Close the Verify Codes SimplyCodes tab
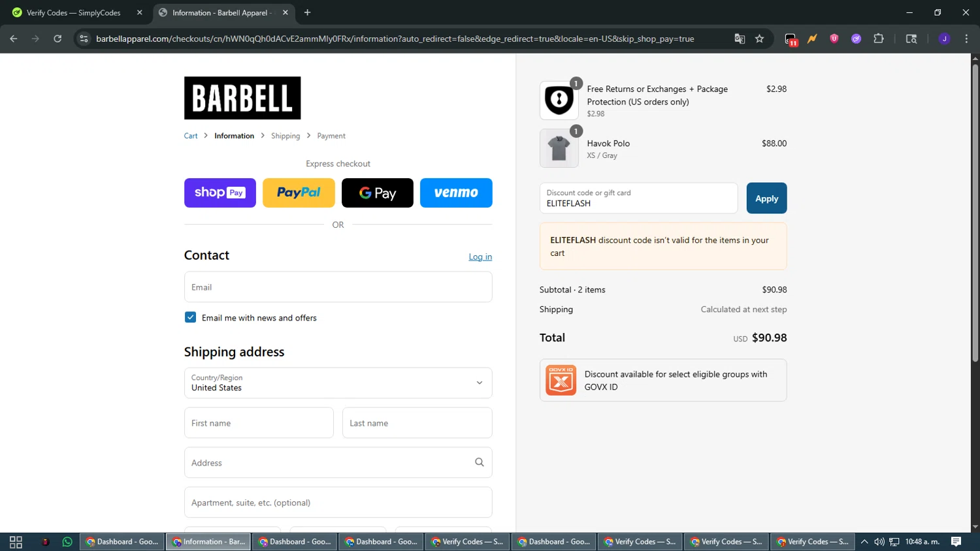 [139, 12]
